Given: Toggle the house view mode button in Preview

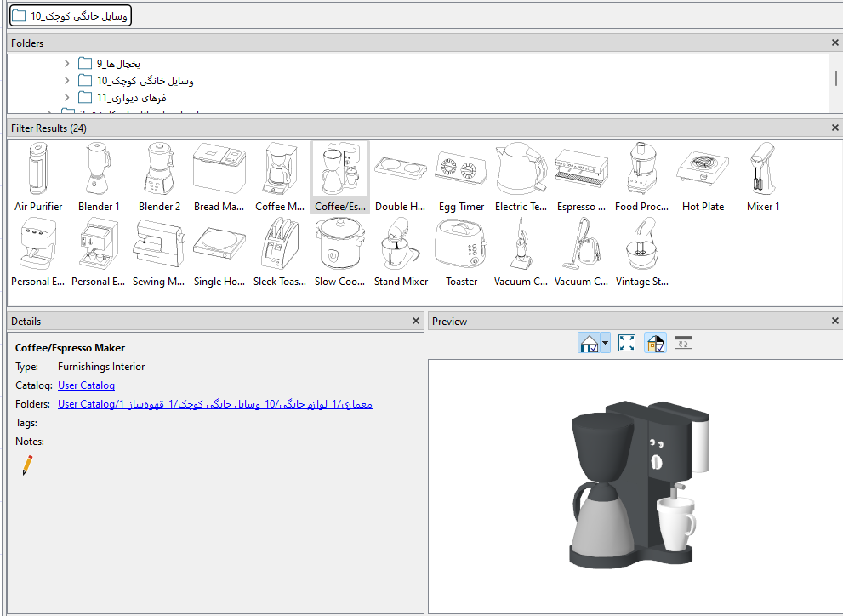Looking at the screenshot, I should pyautogui.click(x=588, y=343).
